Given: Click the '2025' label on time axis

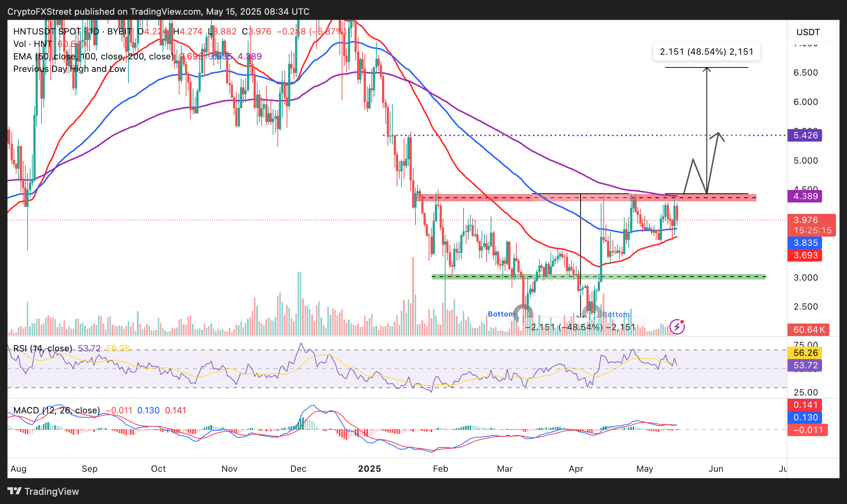Looking at the screenshot, I should click(369, 469).
